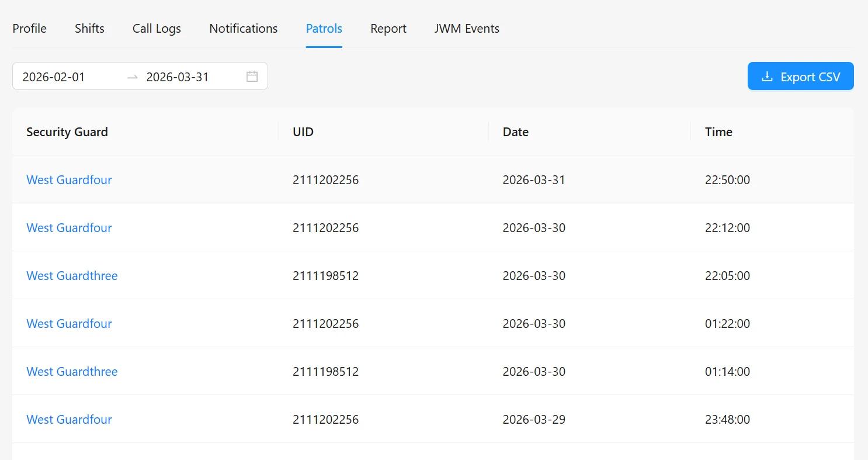
Task: Open West Guardthree link at 01:14:00
Action: tap(72, 371)
